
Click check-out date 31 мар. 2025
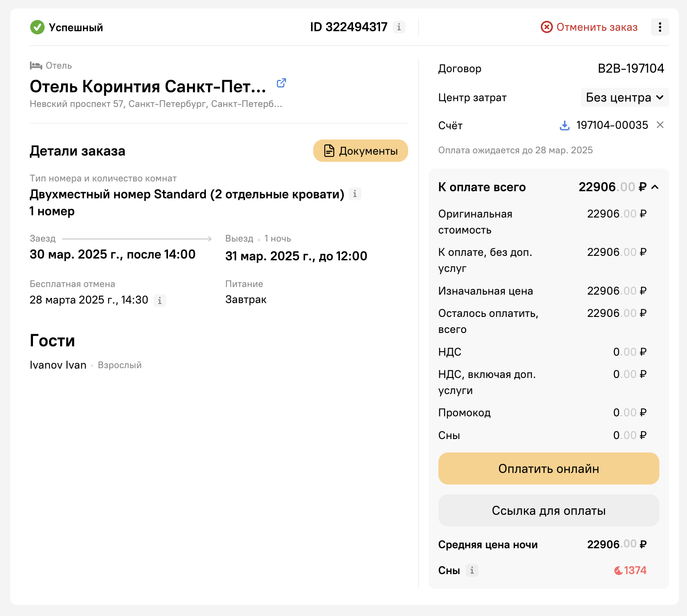(296, 256)
